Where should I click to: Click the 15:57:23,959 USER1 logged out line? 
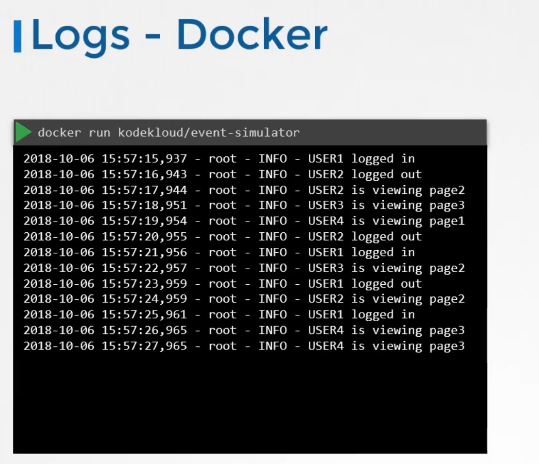click(222, 284)
